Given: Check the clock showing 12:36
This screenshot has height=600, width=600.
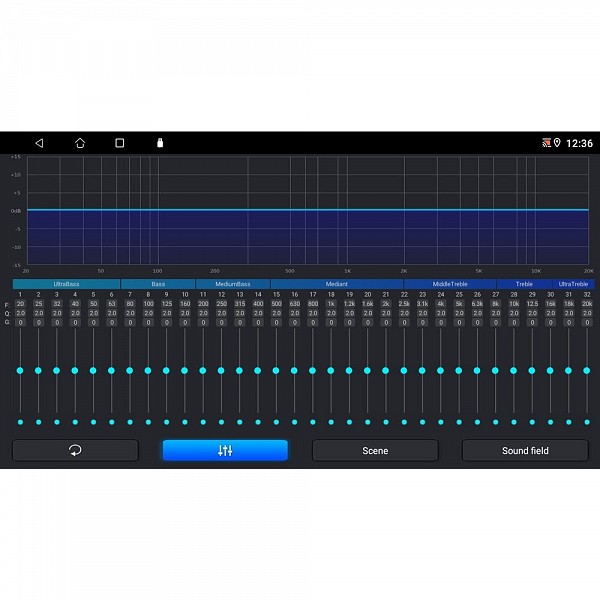Looking at the screenshot, I should tap(579, 143).
